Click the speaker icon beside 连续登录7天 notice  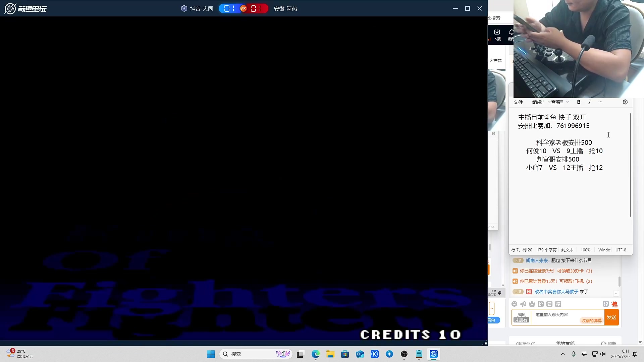click(x=515, y=271)
